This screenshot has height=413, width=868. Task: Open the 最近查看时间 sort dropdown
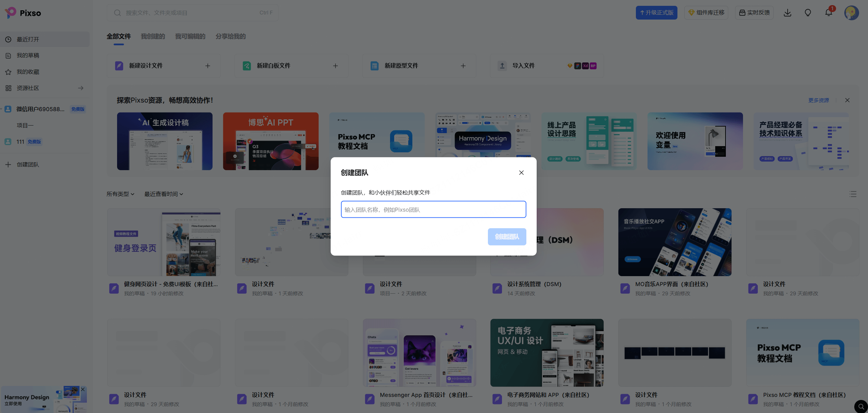[x=163, y=194]
